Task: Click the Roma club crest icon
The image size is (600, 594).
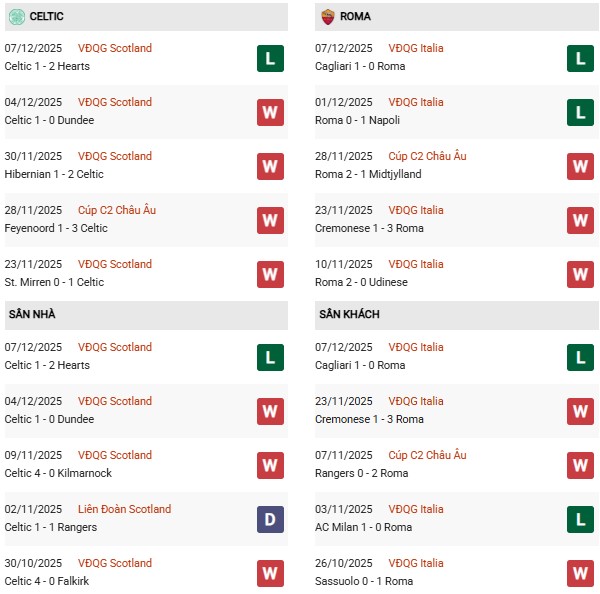Action: tap(327, 16)
